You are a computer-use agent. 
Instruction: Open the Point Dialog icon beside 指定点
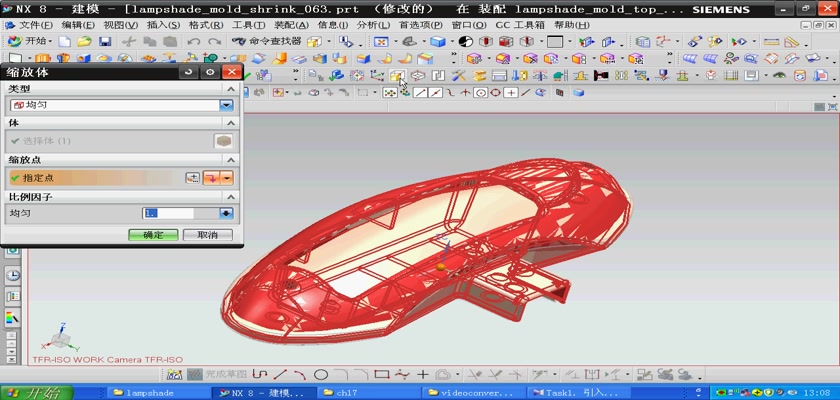coord(193,177)
